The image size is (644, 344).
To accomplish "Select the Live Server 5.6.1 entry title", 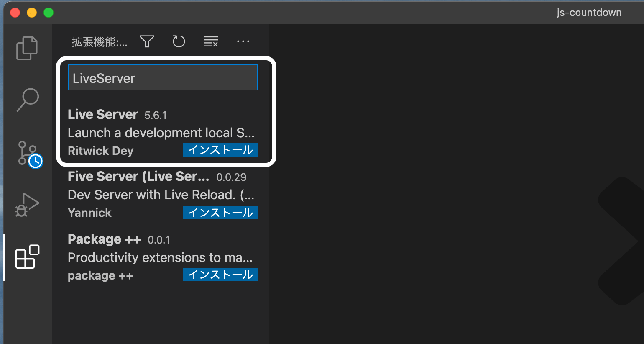I will pyautogui.click(x=103, y=114).
